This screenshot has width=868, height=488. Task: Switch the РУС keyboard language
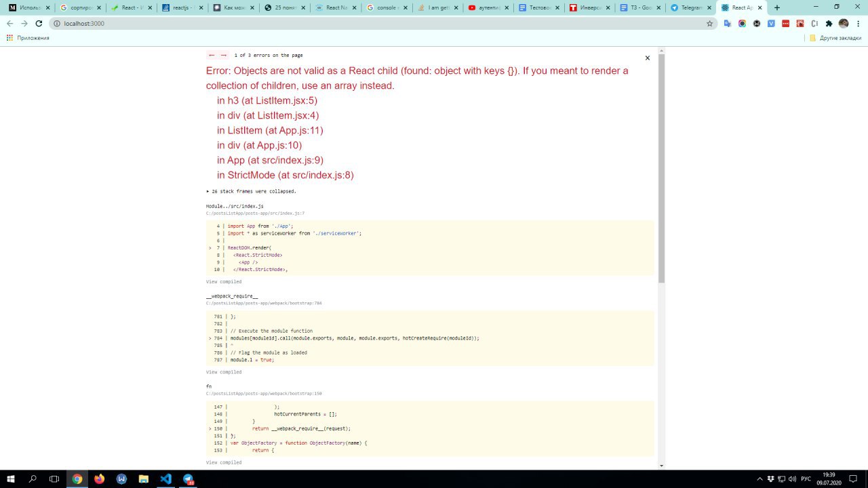(x=806, y=479)
